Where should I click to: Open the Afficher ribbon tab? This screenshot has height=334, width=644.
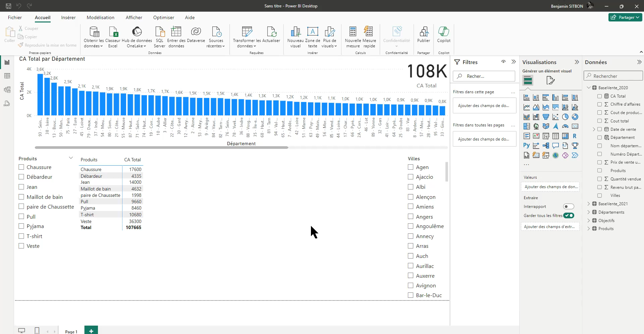click(134, 17)
